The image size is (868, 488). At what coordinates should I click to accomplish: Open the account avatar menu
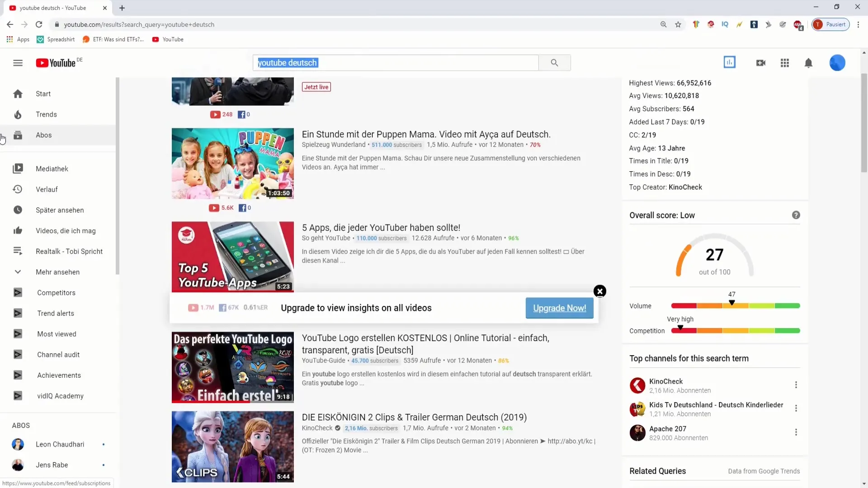click(837, 63)
